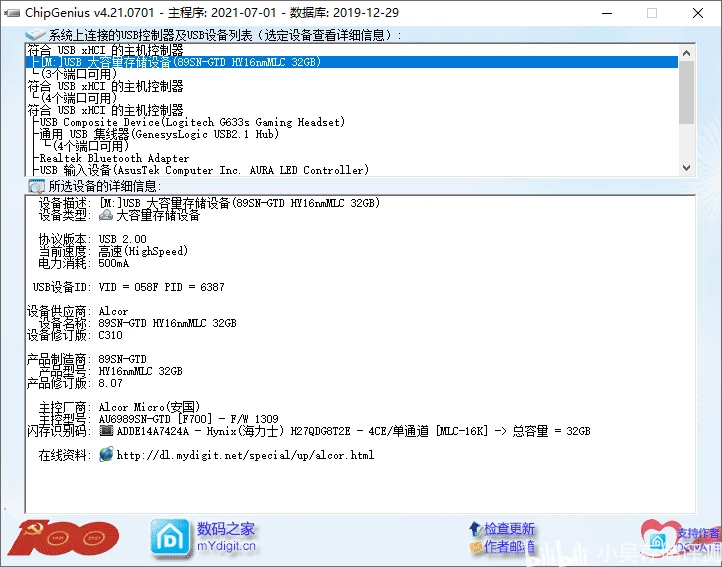Screen dimensions: 722x567
Task: Click the device list scroll down arrow
Action: (x=686, y=168)
